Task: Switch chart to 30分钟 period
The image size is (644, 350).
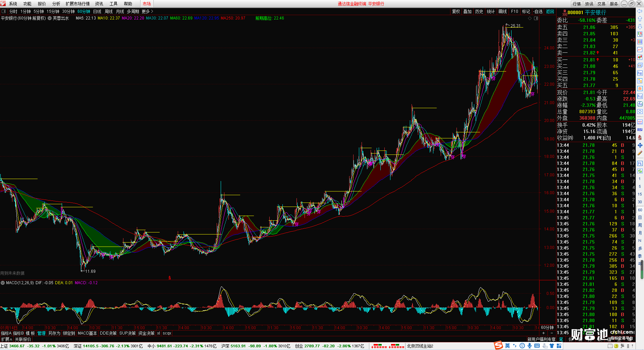Action: [x=68, y=11]
